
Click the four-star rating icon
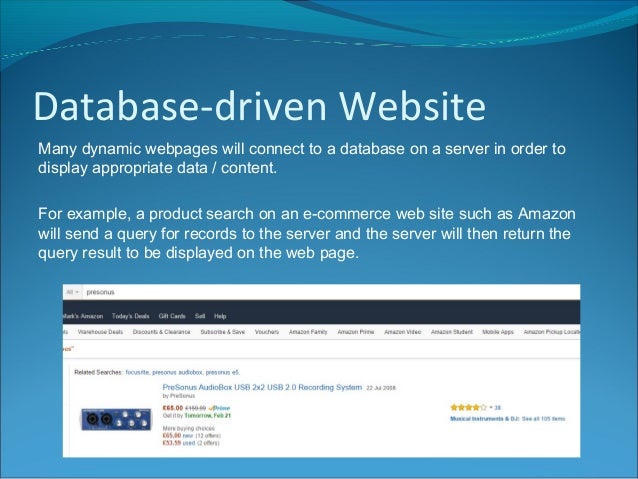(x=468, y=407)
